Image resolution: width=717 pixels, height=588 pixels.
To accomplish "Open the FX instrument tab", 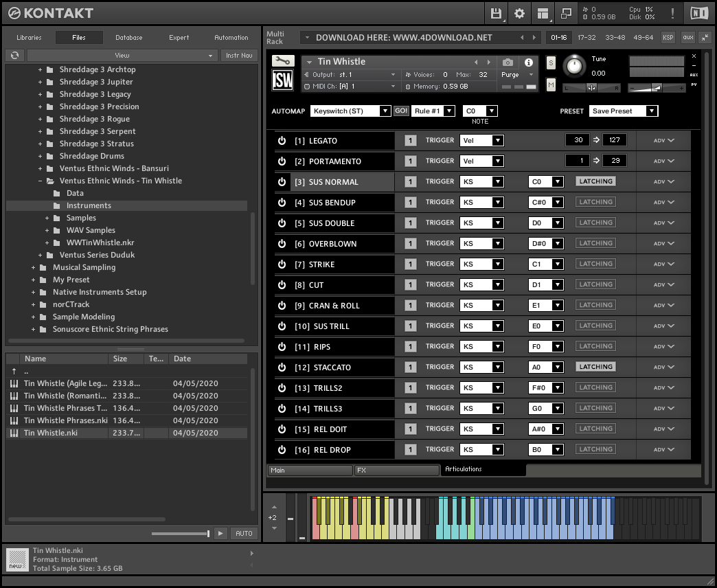I will (396, 470).
